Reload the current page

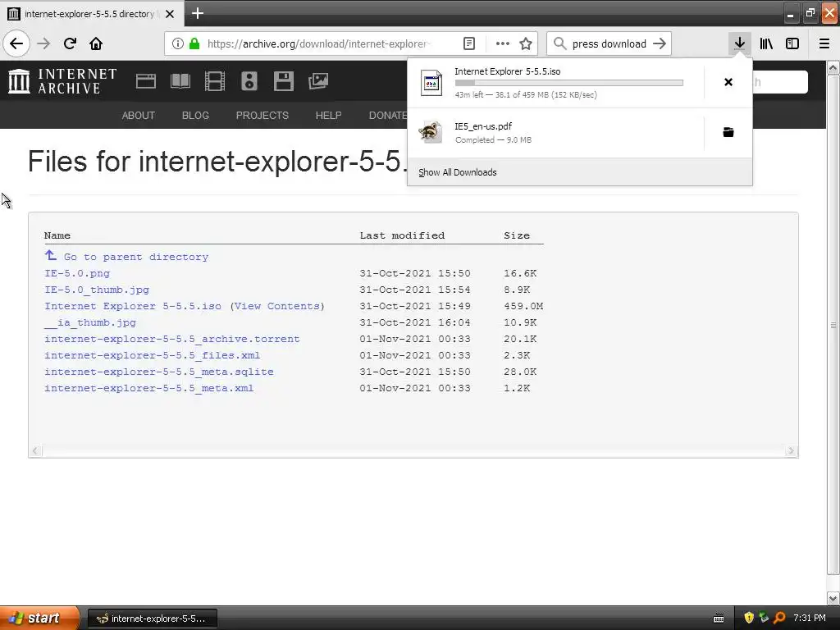tap(70, 43)
